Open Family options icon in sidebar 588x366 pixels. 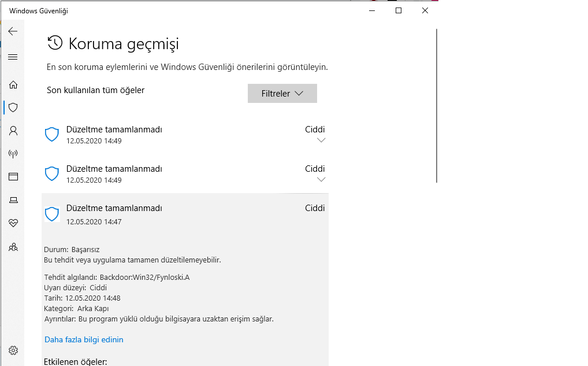pyautogui.click(x=13, y=247)
